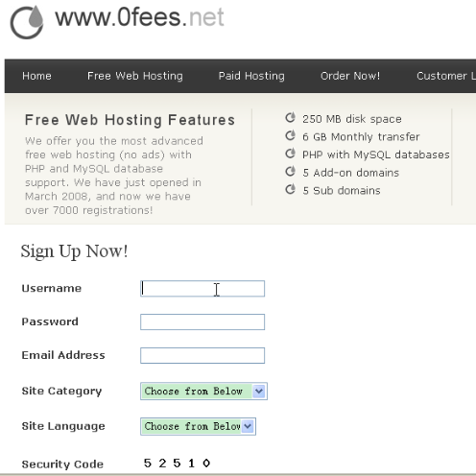The height and width of the screenshot is (476, 476).
Task: Expand the Site Language dropdown
Action: click(198, 426)
